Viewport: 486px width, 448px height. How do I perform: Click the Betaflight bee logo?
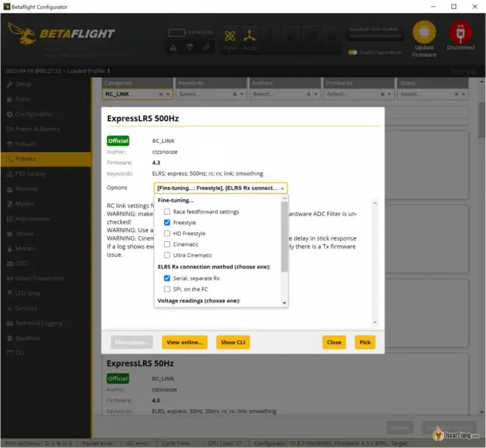click(21, 33)
